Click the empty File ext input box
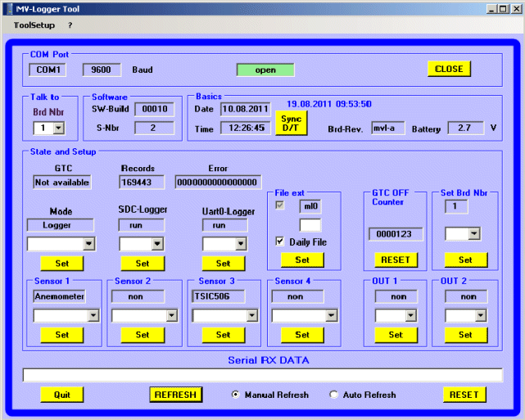This screenshot has height=420, width=525. 310,224
